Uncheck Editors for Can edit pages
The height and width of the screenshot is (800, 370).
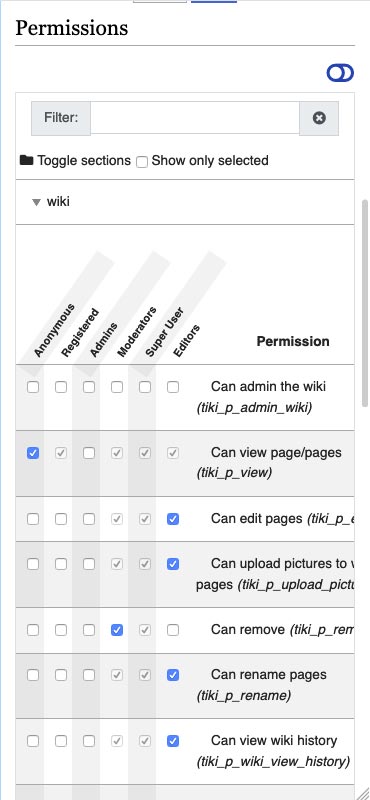coord(173,519)
